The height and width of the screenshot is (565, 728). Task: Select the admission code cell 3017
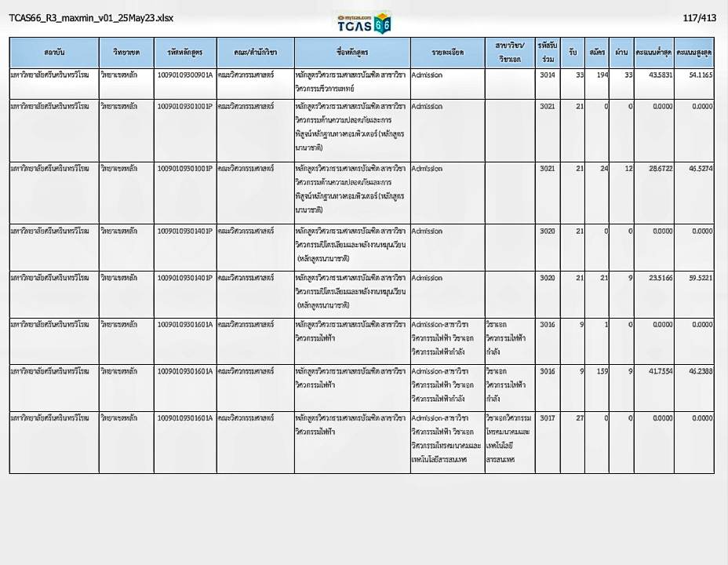click(x=547, y=418)
